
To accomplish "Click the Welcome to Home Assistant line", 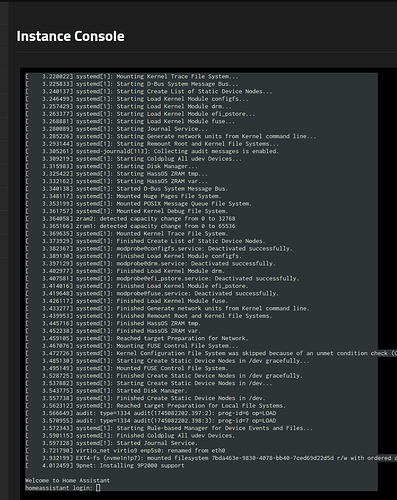I will [67, 480].
